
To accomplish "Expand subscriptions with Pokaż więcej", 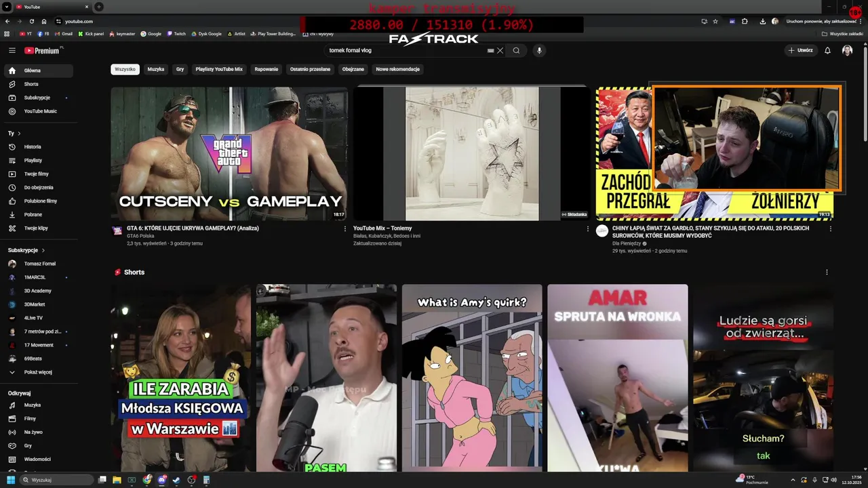I will point(38,372).
